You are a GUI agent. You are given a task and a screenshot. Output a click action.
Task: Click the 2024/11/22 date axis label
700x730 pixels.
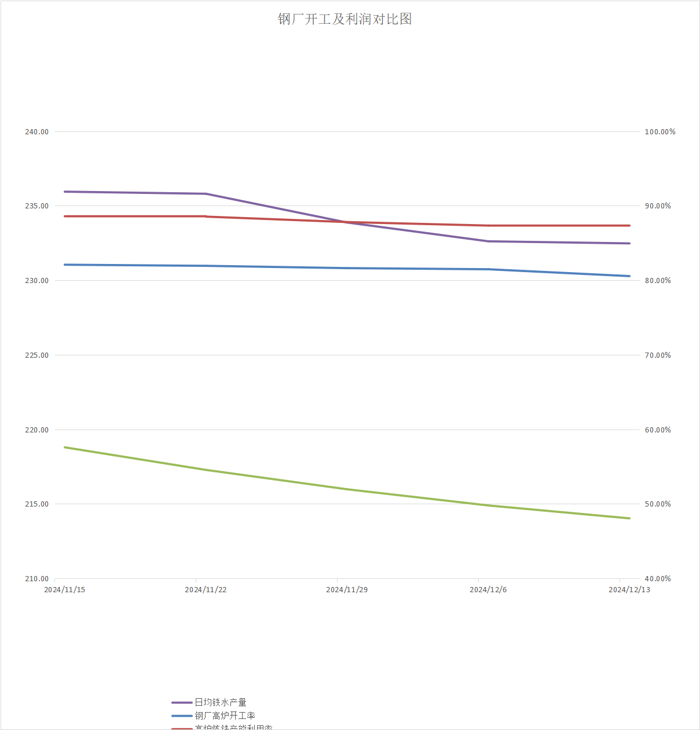[x=206, y=590]
